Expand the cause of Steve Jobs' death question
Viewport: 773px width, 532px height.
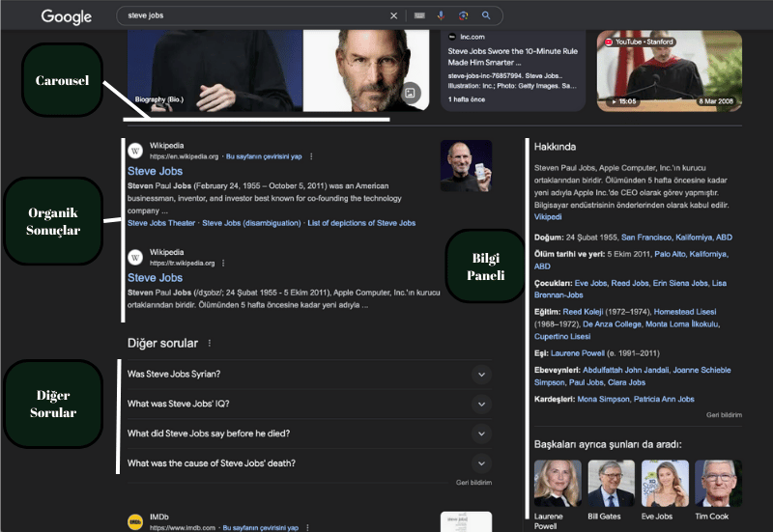pyautogui.click(x=481, y=463)
